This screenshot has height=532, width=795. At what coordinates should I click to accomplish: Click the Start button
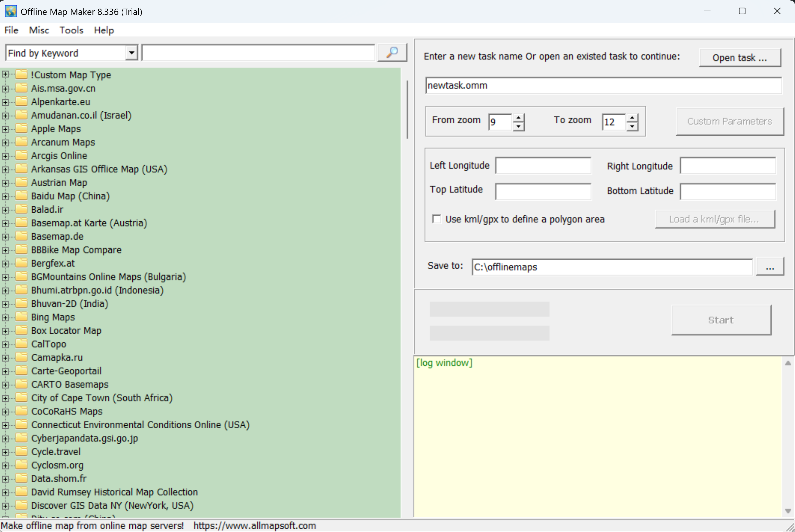[x=721, y=320]
